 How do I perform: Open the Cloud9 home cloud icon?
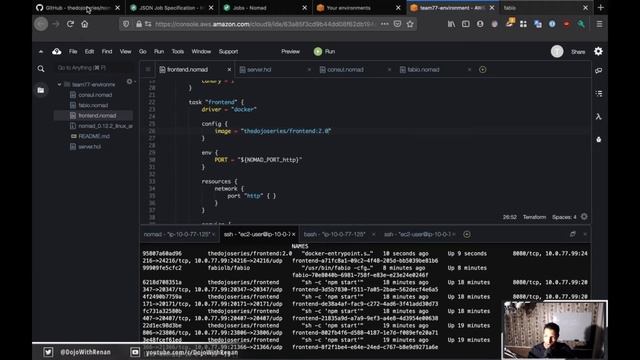coord(57,51)
